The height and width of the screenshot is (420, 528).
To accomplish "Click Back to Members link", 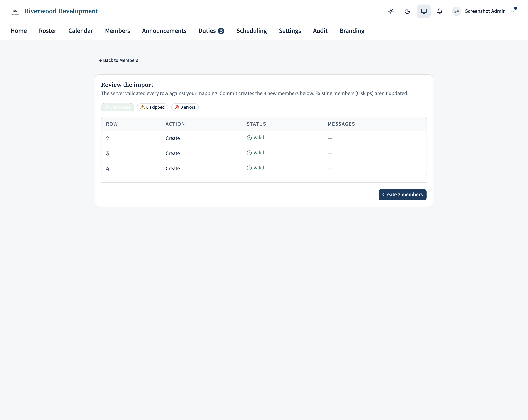I will pyautogui.click(x=119, y=60).
